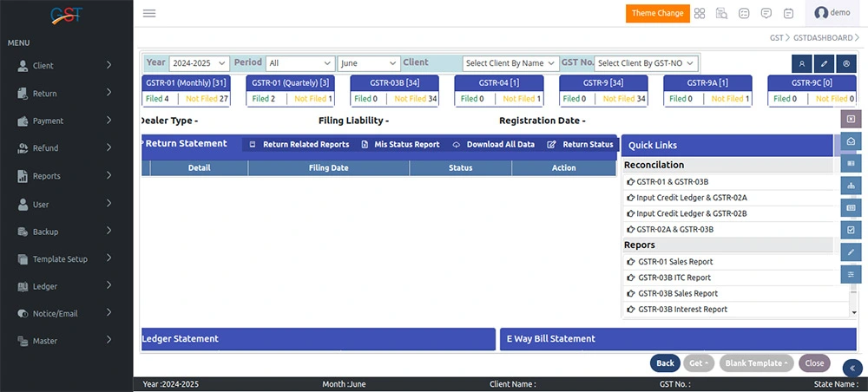Select the Mis Status Report tab
Viewport: 868px width, 392px height.
pos(400,145)
